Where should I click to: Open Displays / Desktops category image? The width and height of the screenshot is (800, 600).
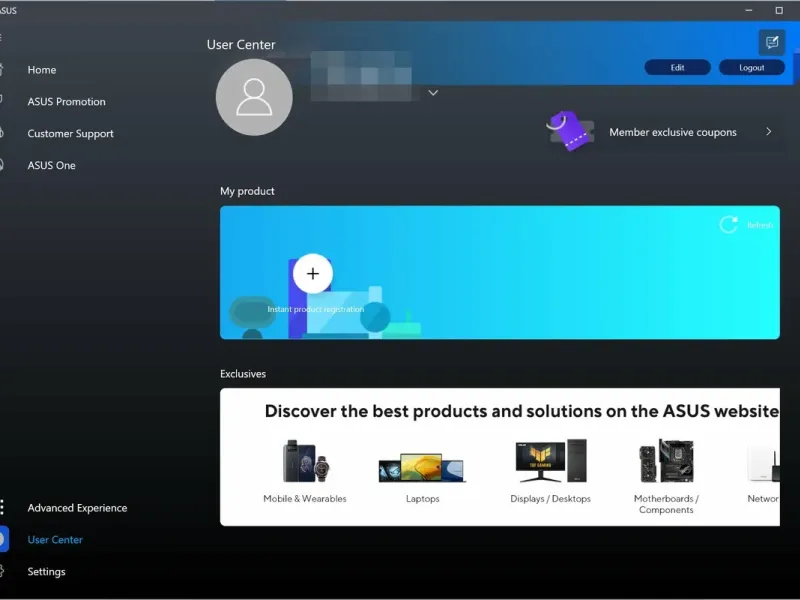(x=551, y=460)
